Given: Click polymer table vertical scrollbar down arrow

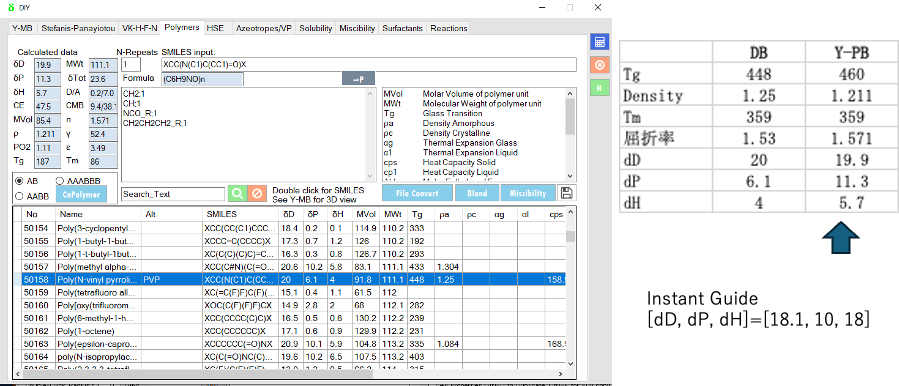Looking at the screenshot, I should [570, 364].
